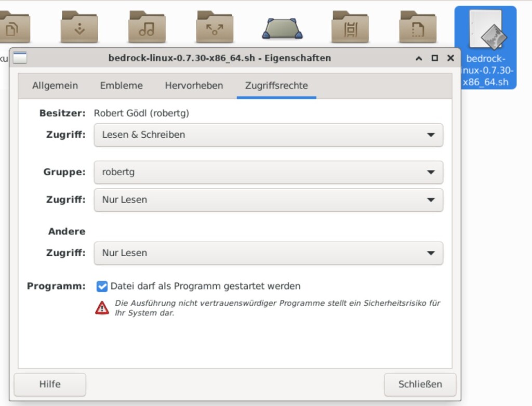Viewport: 532px width, 406px height.
Task: Click the red security warning icon
Action: pos(102,308)
